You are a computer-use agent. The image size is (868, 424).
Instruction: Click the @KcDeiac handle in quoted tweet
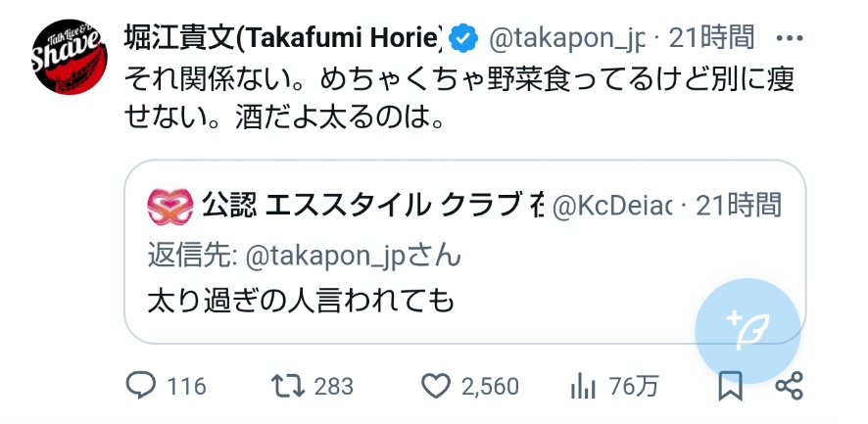[x=612, y=206]
